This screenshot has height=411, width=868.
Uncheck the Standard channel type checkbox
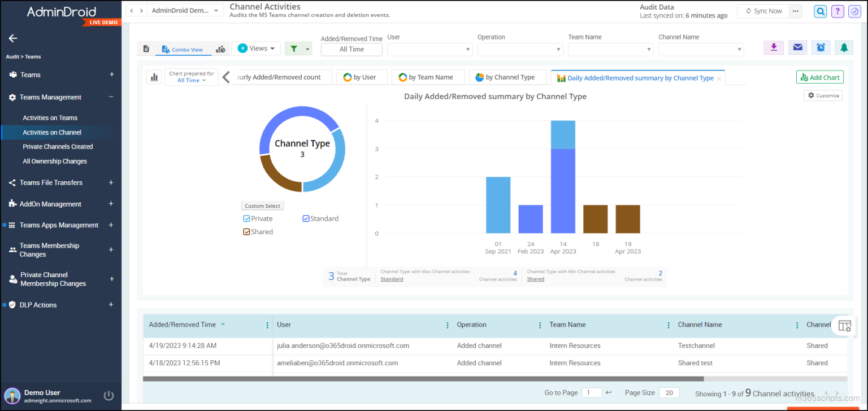(306, 218)
